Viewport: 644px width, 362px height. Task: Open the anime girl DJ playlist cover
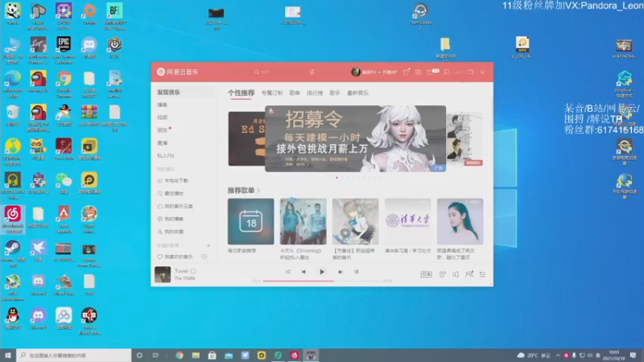click(x=355, y=222)
